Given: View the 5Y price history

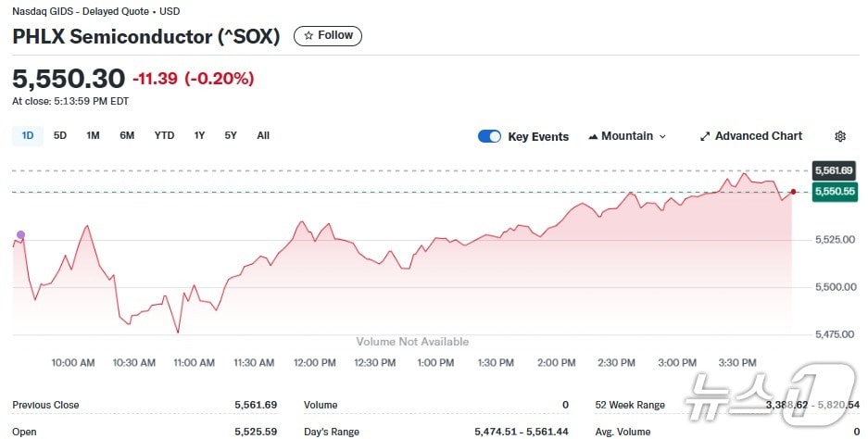Looking at the screenshot, I should 231,135.
